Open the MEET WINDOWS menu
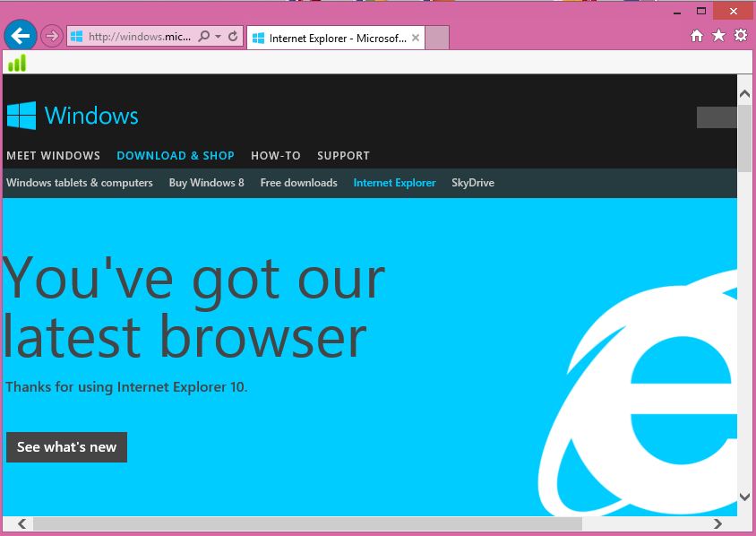The image size is (756, 536). tap(52, 155)
